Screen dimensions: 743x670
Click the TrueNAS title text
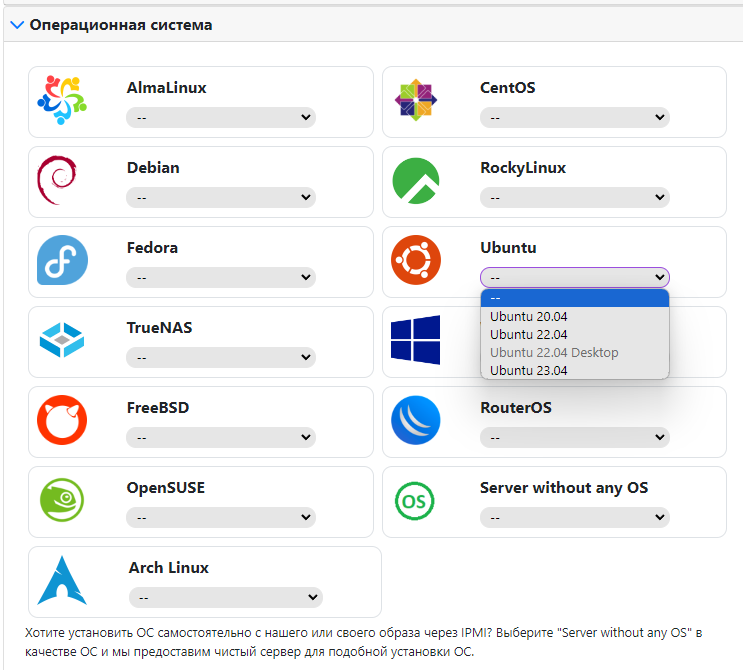tap(159, 328)
